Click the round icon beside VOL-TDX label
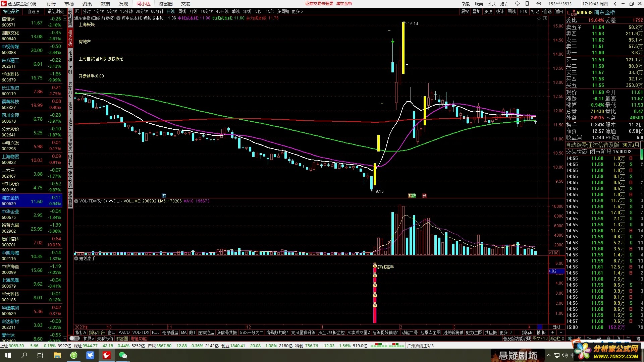 [76, 201]
